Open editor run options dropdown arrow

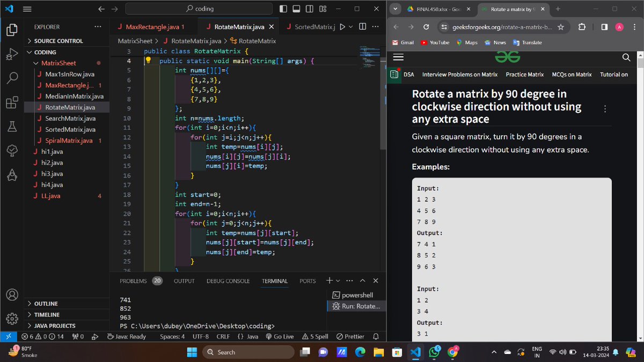pyautogui.click(x=350, y=27)
